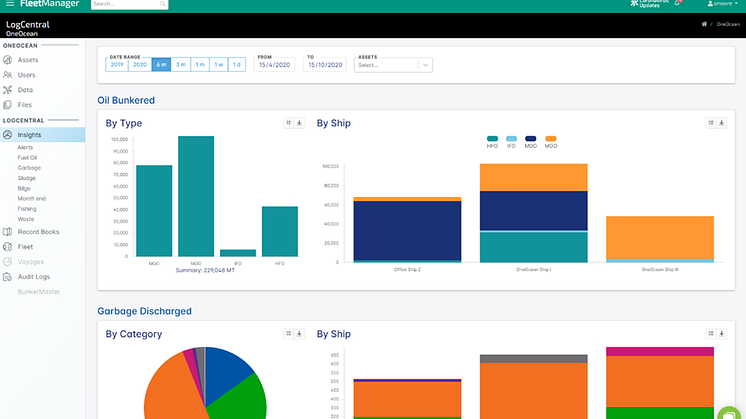This screenshot has width=746, height=419.
Task: Click the Office Ship 2 navy bar segment
Action: (407, 231)
